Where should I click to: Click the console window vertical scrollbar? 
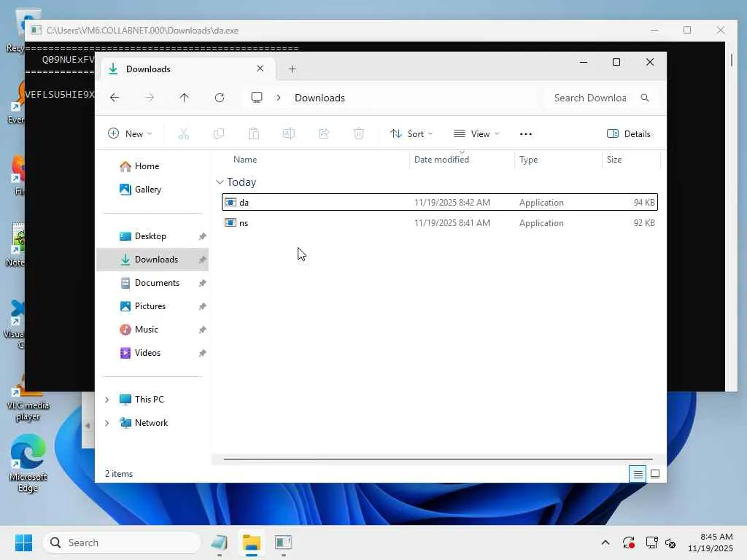731,61
